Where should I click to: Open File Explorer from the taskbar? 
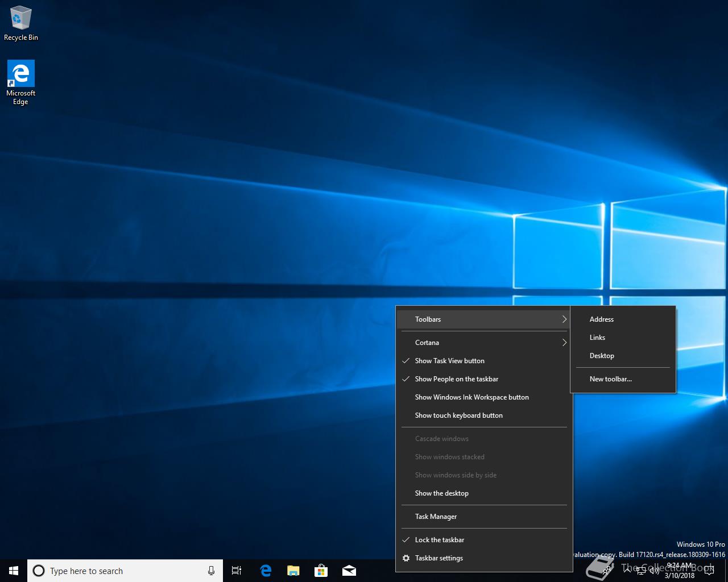coord(293,571)
